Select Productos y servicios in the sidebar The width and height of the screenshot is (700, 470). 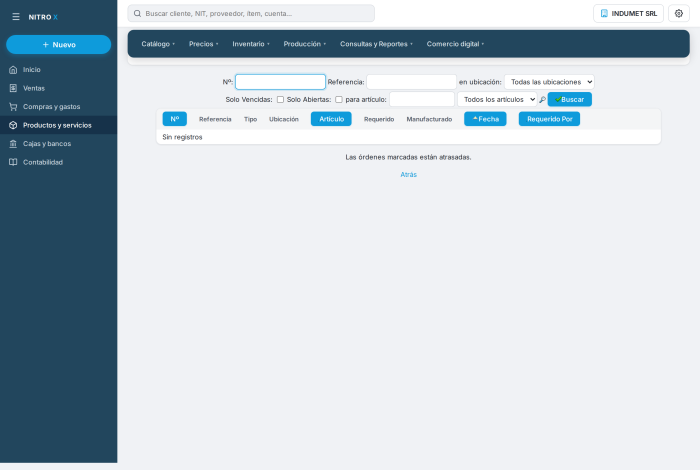[x=58, y=125]
